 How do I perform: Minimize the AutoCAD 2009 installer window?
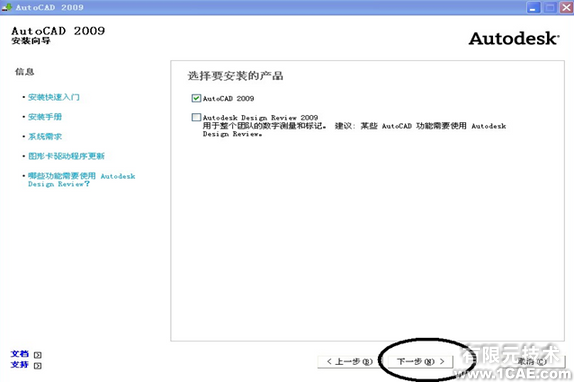point(533,7)
